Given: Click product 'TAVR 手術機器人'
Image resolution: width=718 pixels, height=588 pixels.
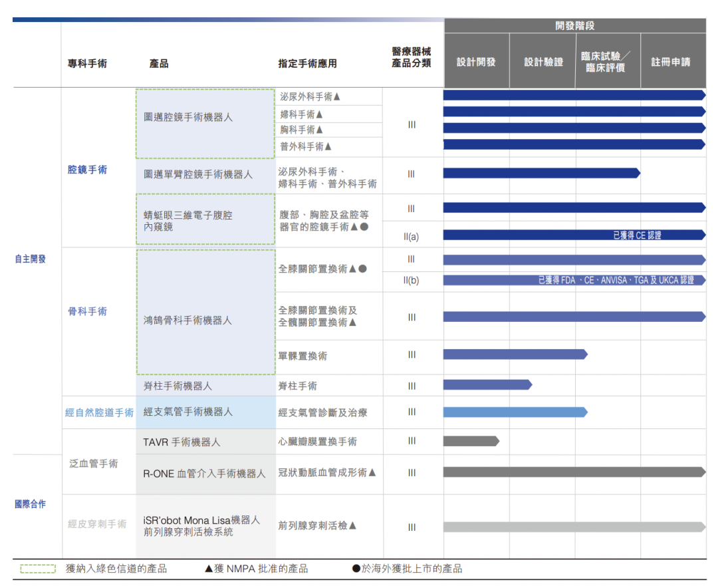Looking at the screenshot, I should point(181,442).
